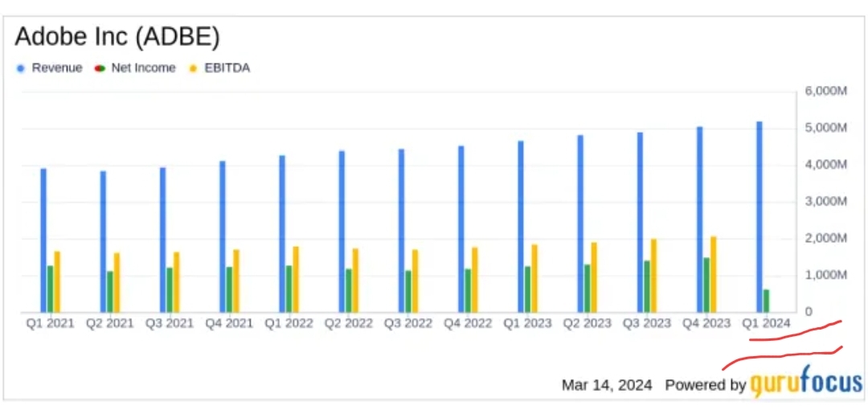Select the blue Revenue bar for Q4 2023
Screen dimensions: 868x418
coord(700,219)
